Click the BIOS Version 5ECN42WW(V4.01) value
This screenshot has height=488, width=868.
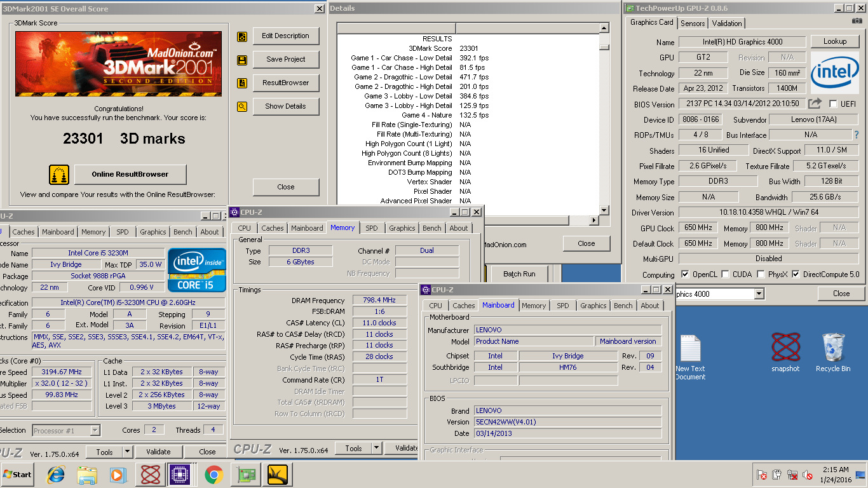click(x=568, y=422)
